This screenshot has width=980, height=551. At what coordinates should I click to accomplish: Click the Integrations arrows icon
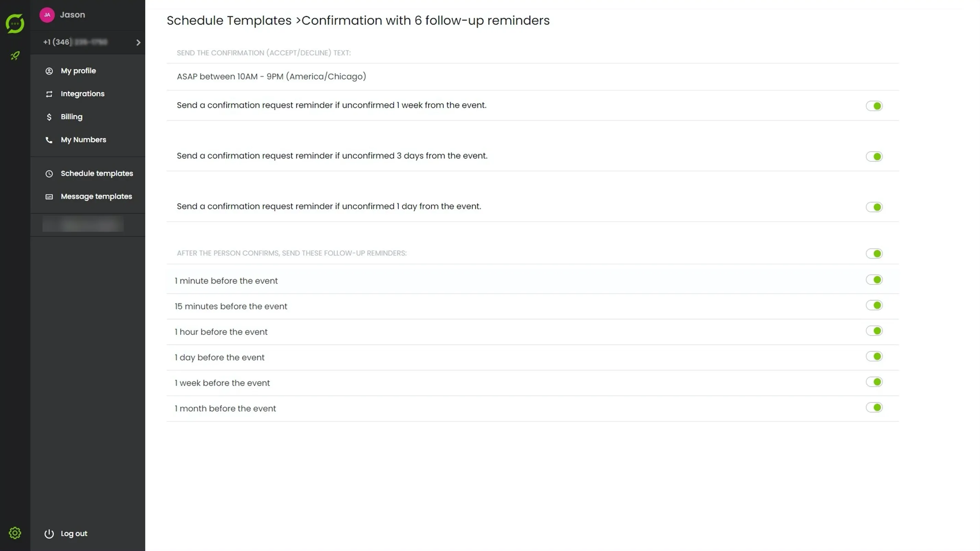[49, 94]
